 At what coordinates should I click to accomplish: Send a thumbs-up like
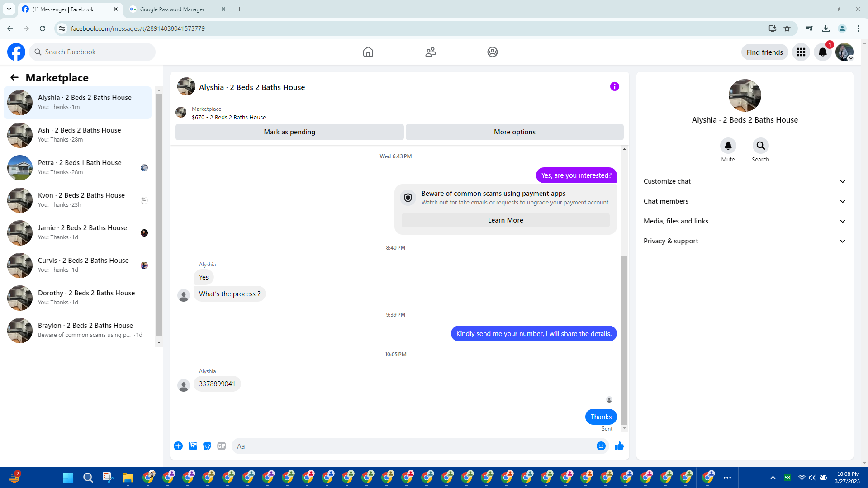click(x=619, y=446)
